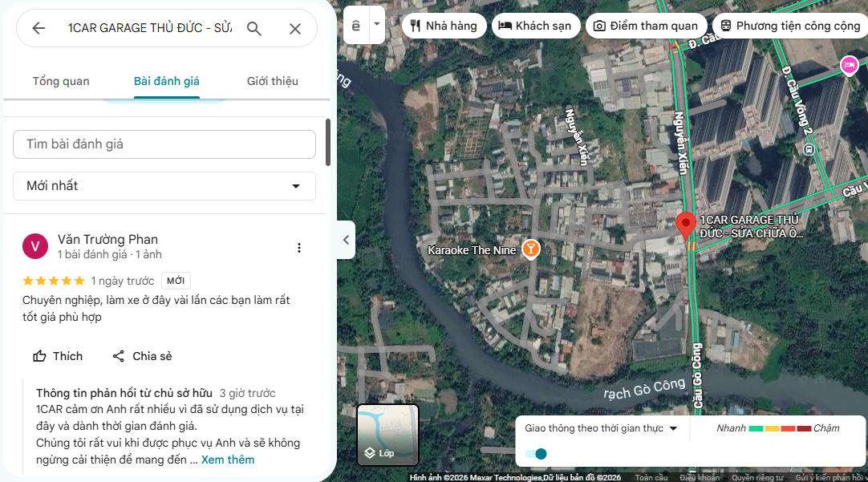Viewport: 868px width, 482px height.
Task: Collapse the side panel with the arrow
Action: 346,240
